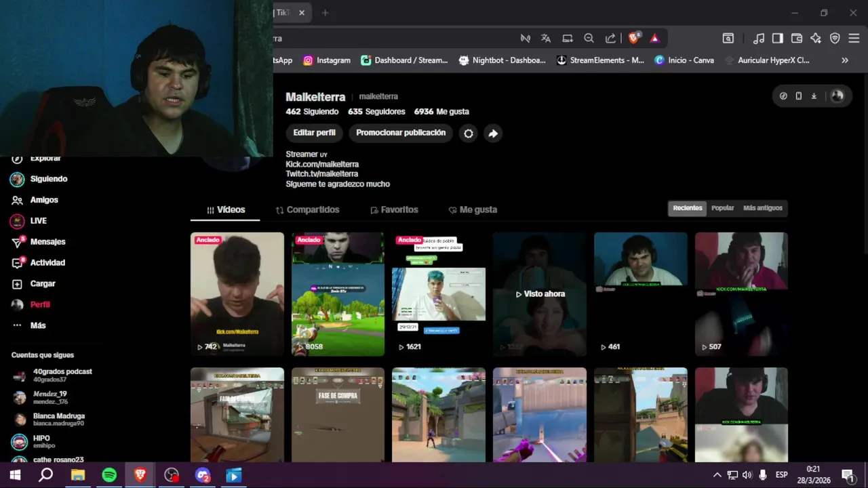Image resolution: width=868 pixels, height=488 pixels.
Task: Open the Instagram bookmark
Action: (327, 60)
